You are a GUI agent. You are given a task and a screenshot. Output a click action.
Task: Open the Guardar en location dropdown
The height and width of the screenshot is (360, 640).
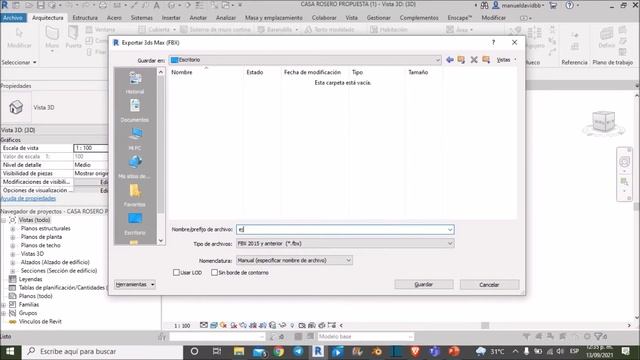[x=438, y=60]
